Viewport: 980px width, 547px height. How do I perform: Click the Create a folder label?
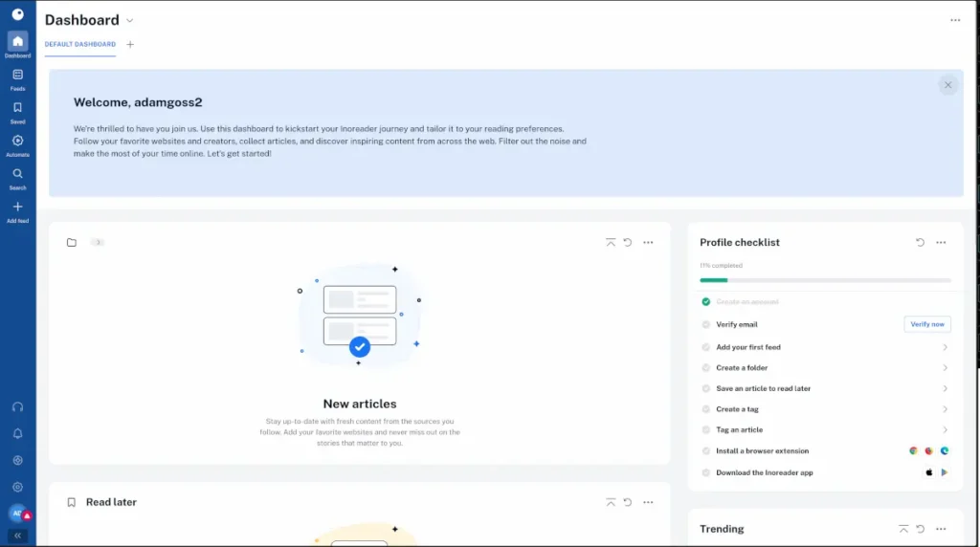(742, 368)
